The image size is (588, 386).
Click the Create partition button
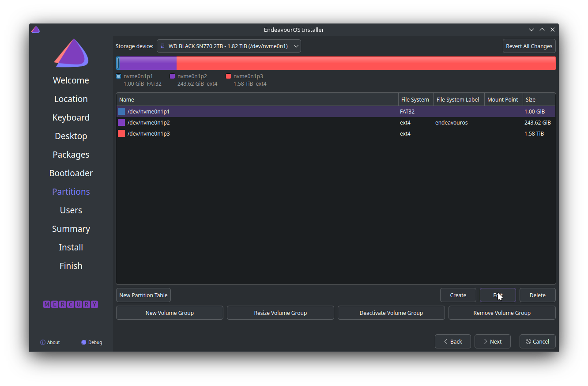[458, 295]
